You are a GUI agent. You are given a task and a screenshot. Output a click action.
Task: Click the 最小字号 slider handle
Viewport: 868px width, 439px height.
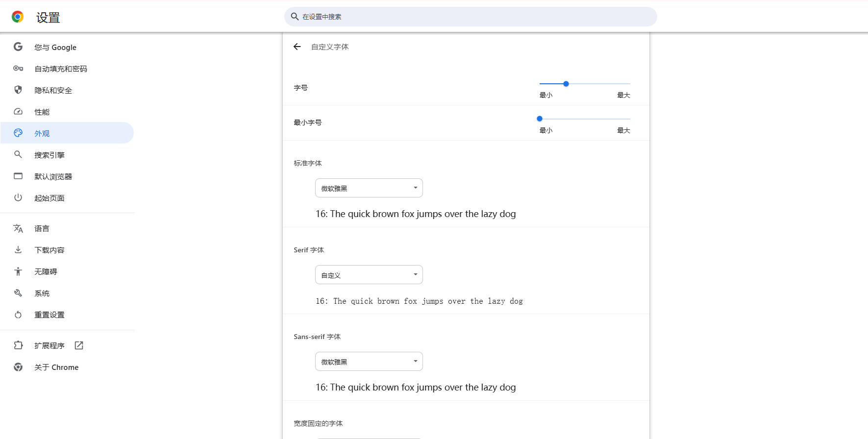pyautogui.click(x=540, y=119)
